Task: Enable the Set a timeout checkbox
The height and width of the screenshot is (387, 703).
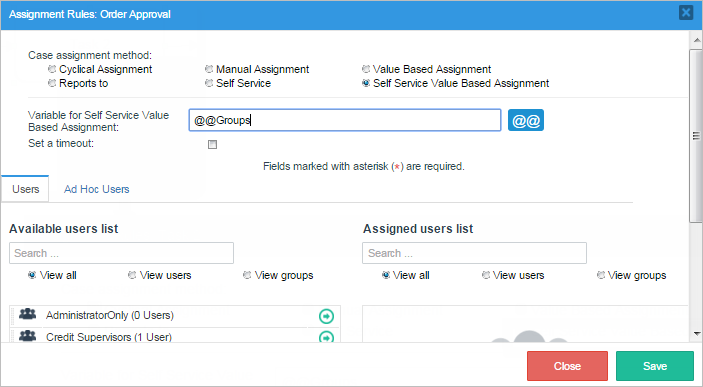Action: coord(213,144)
